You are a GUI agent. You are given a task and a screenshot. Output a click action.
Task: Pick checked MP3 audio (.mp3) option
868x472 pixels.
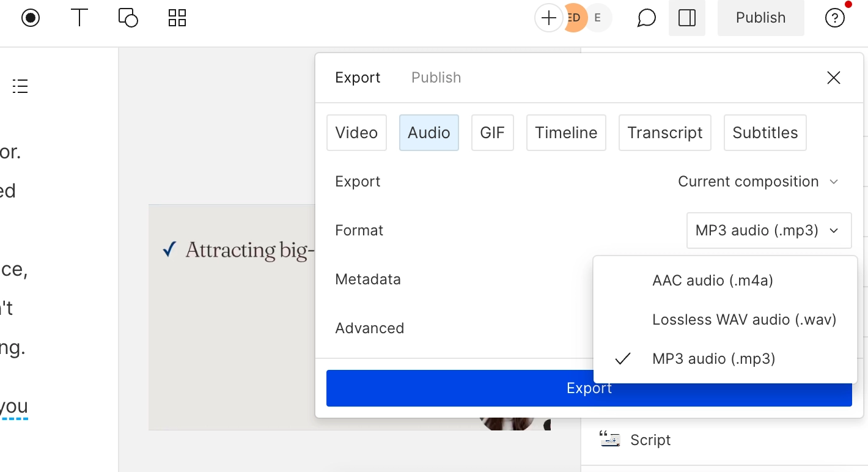(713, 359)
